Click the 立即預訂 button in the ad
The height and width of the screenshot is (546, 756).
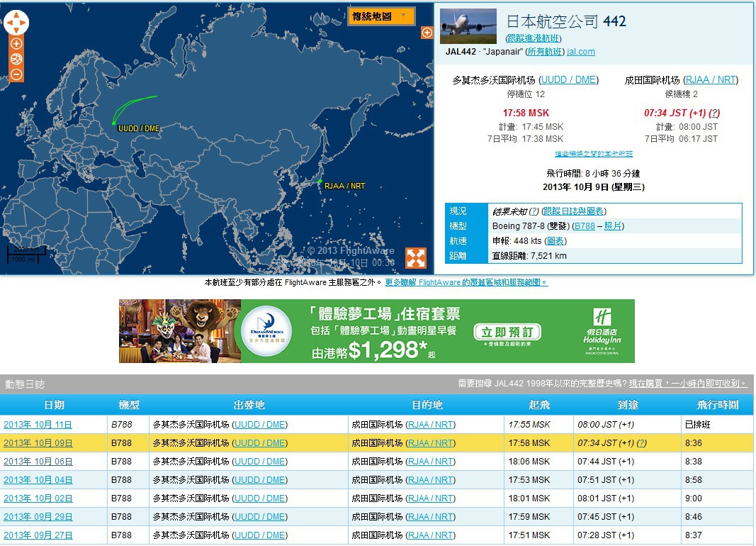tap(507, 333)
